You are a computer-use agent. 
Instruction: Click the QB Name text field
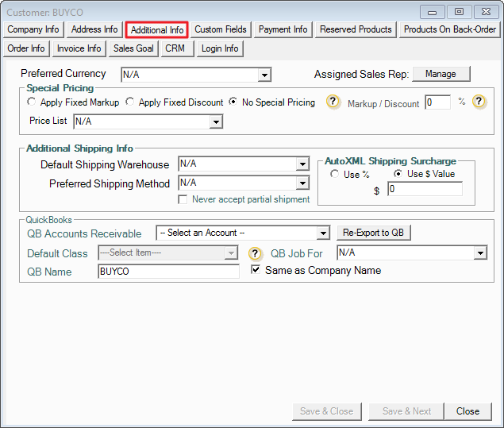click(x=168, y=272)
